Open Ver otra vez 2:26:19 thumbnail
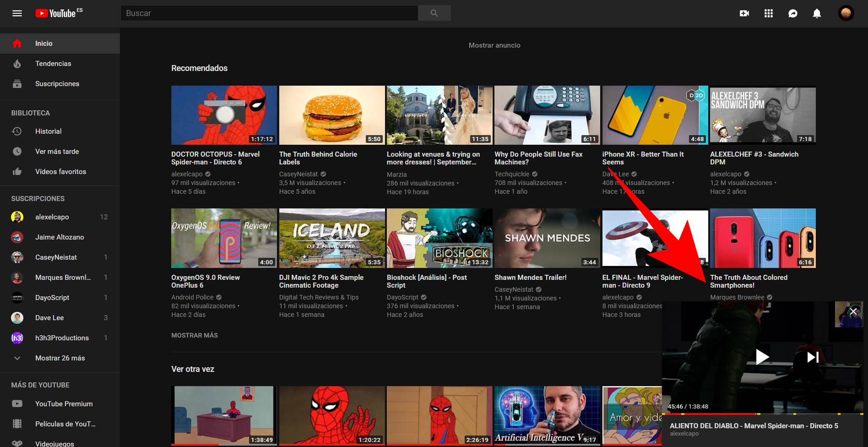The image size is (868, 447). point(439,415)
